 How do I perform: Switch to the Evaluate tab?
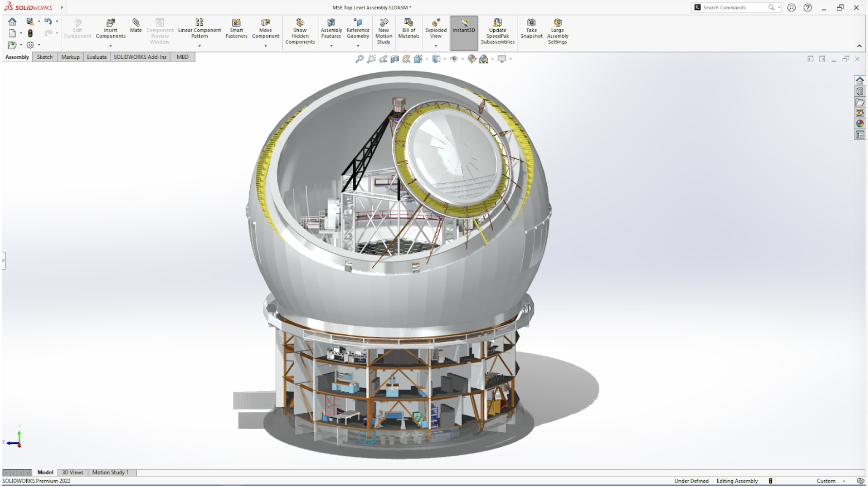click(96, 57)
